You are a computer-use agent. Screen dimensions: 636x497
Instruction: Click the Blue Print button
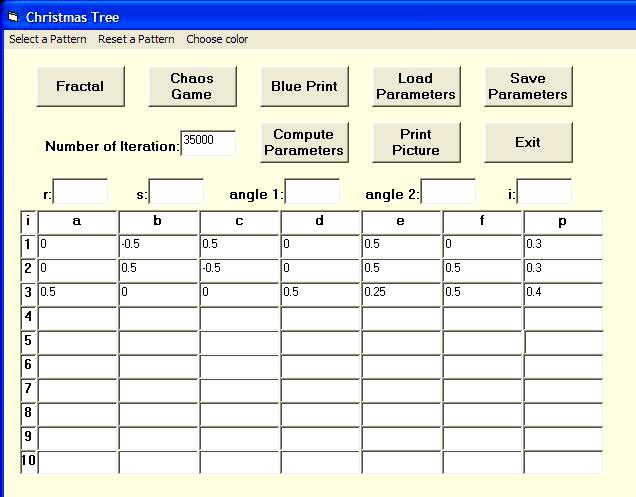(x=304, y=86)
